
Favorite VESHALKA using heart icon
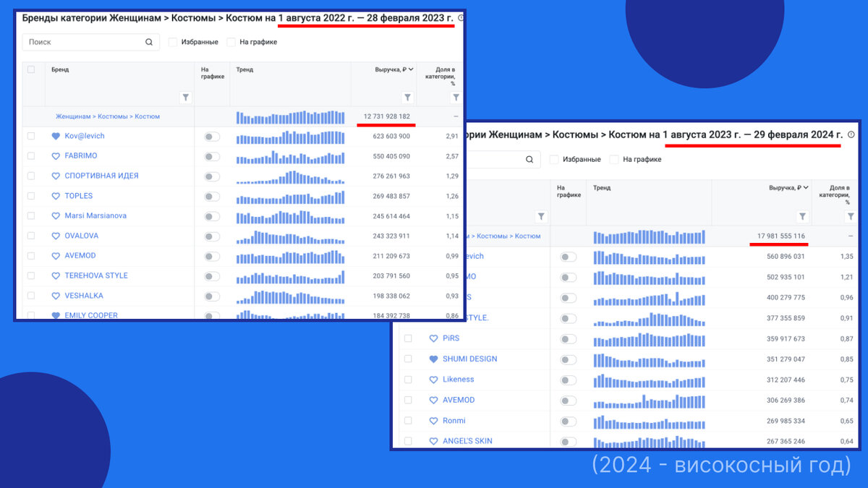click(x=56, y=296)
